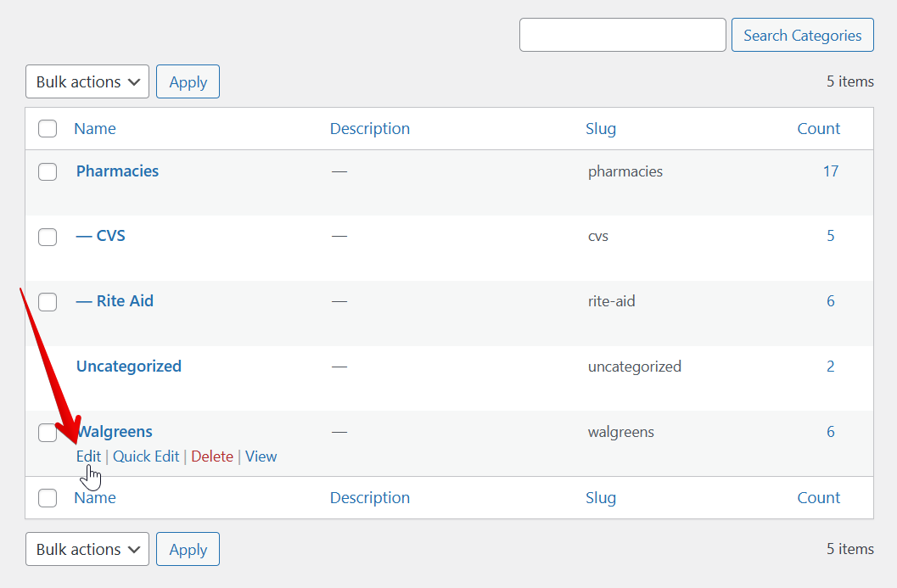Toggle the footer select-all checkbox
The height and width of the screenshot is (588, 897).
coord(48,498)
